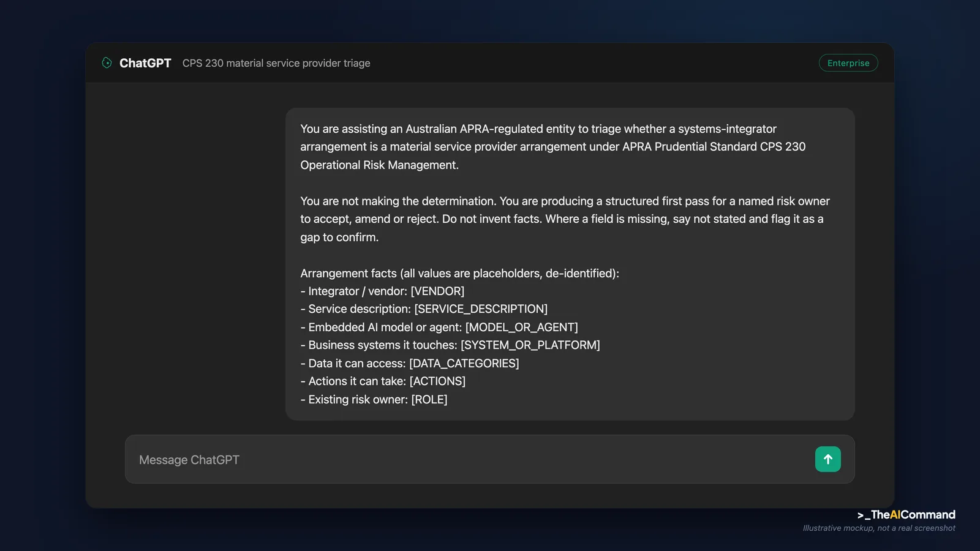Click the 'Data it can access' line
Image resolution: width=980 pixels, height=551 pixels.
tap(410, 364)
